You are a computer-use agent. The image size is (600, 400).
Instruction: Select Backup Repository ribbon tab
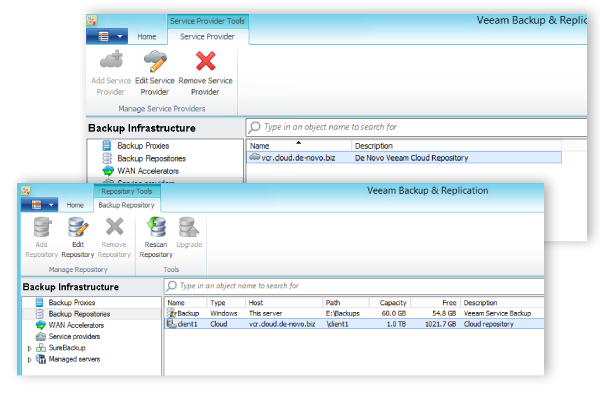tap(126, 205)
